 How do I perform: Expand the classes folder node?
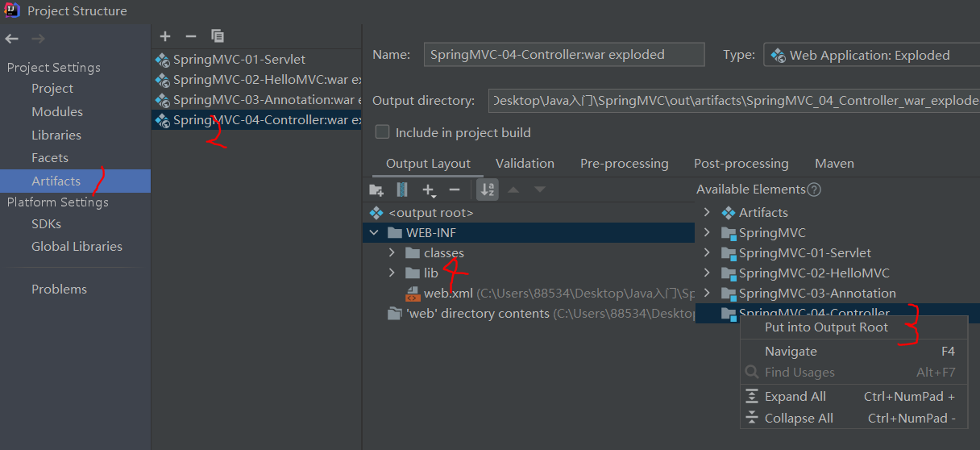(x=392, y=253)
